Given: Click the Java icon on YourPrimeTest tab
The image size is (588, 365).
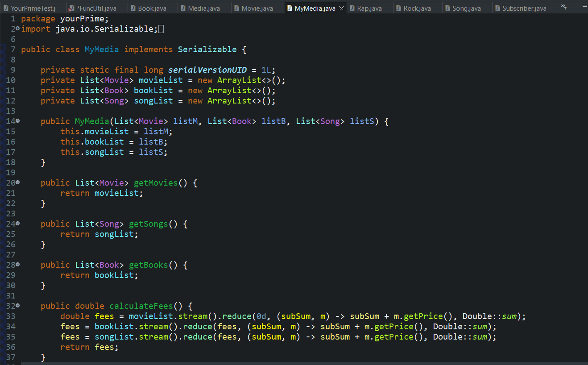Looking at the screenshot, I should click(x=6, y=8).
